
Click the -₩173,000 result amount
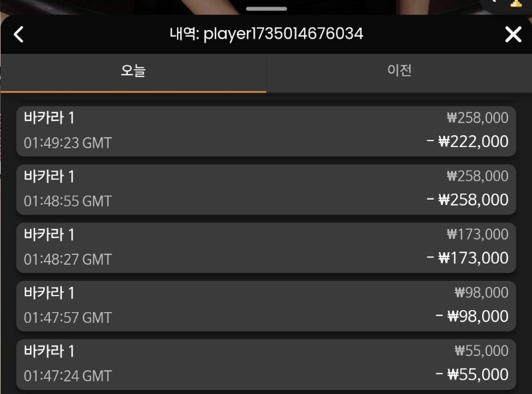click(467, 258)
